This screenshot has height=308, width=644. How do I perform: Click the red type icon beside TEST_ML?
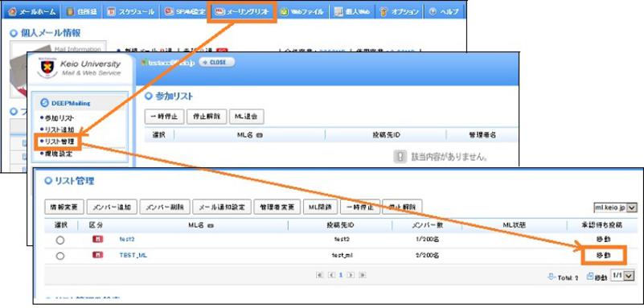97,255
